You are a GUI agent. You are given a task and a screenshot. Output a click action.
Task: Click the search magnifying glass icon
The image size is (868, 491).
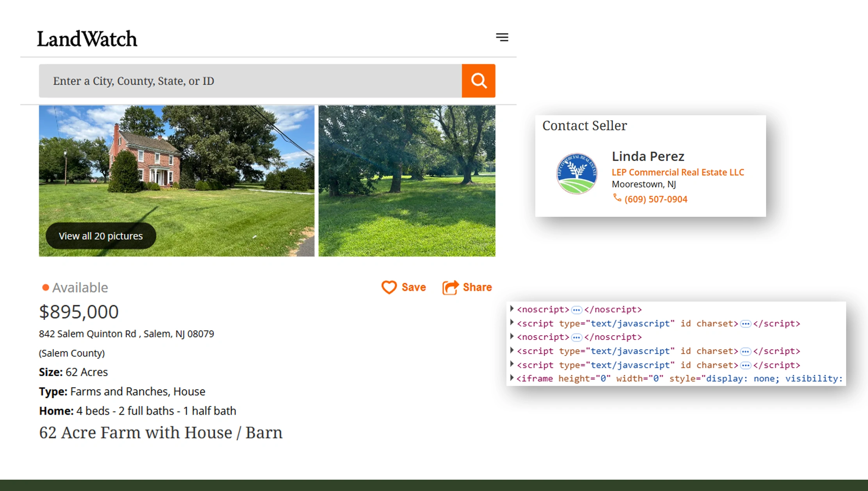(x=479, y=80)
